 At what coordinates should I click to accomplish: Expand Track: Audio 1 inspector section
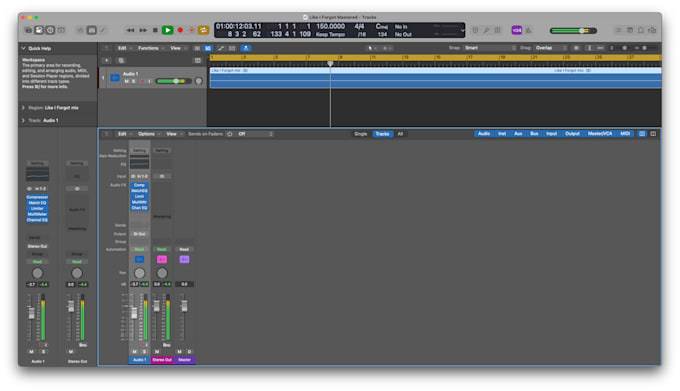(23, 120)
